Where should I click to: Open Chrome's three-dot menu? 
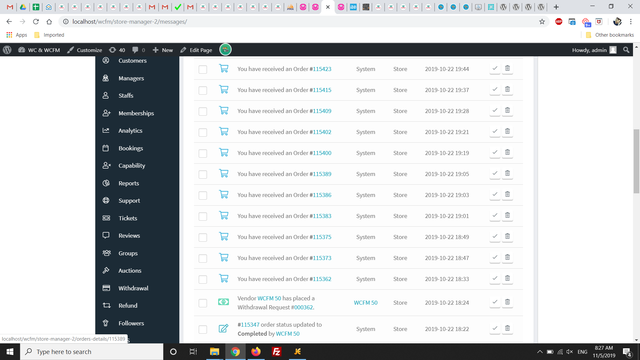(631, 22)
